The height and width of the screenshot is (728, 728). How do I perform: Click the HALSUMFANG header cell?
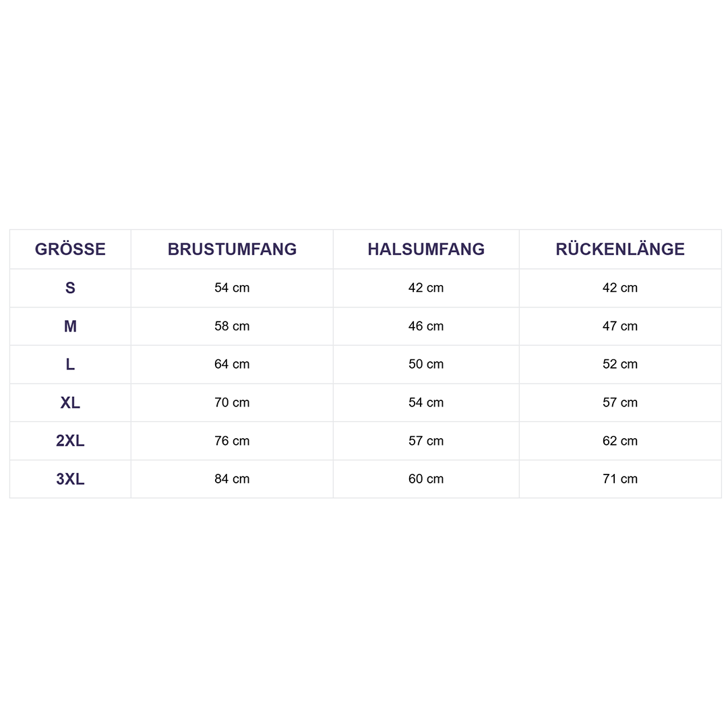tap(426, 249)
